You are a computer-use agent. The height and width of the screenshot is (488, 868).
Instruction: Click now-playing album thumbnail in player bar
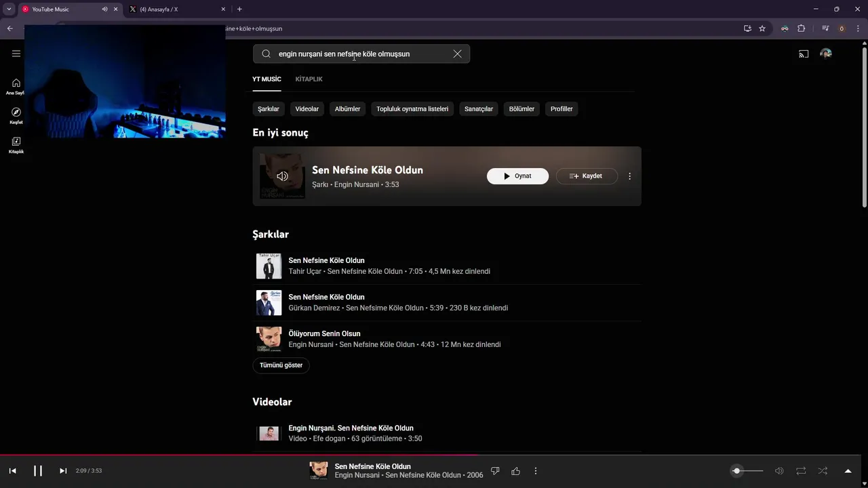tap(319, 471)
